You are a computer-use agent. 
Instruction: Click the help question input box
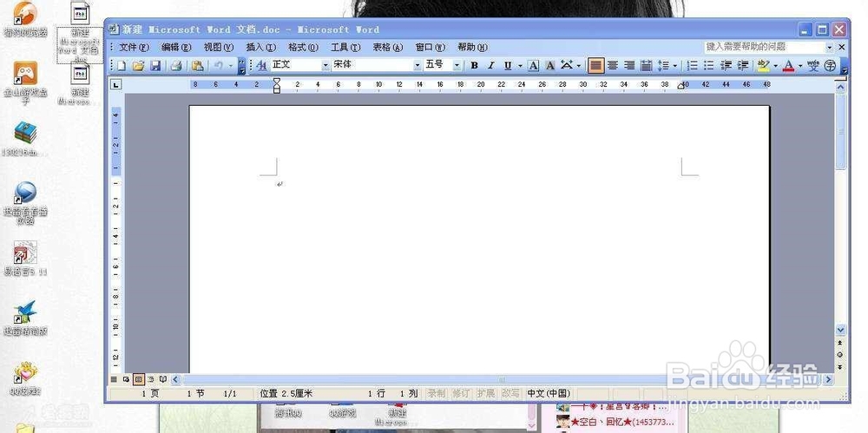click(764, 47)
